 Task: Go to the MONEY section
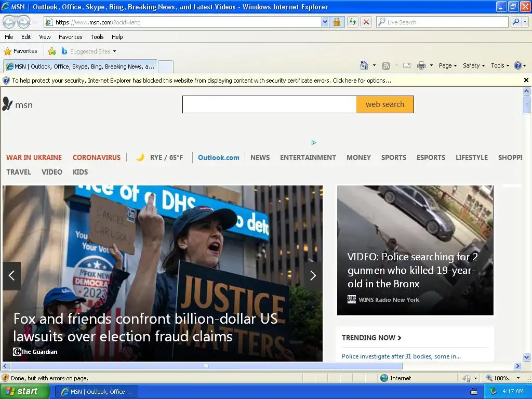[358, 157]
